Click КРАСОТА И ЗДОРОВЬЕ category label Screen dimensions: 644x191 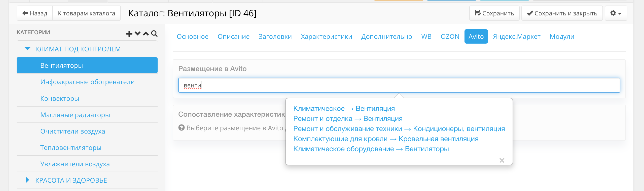point(71,180)
